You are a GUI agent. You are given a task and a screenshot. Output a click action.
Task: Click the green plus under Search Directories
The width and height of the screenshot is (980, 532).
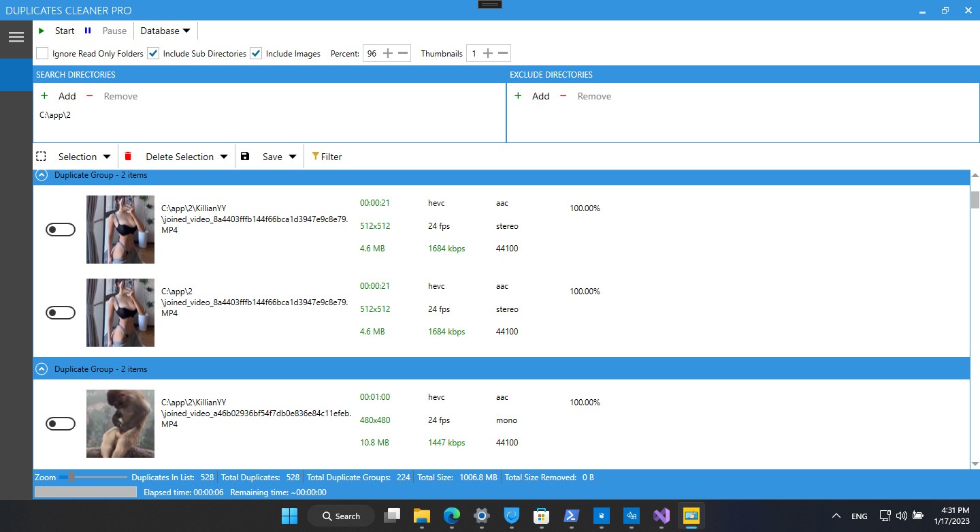(44, 96)
